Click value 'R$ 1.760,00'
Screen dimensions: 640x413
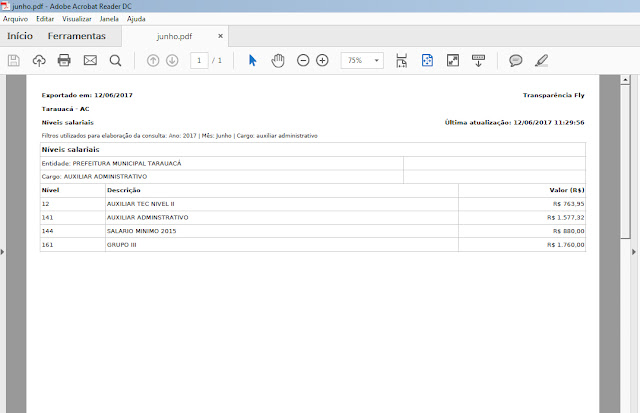(x=566, y=245)
